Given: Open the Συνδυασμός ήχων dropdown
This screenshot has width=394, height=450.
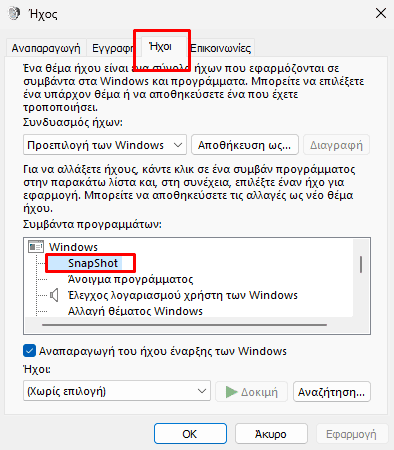Looking at the screenshot, I should [x=105, y=145].
